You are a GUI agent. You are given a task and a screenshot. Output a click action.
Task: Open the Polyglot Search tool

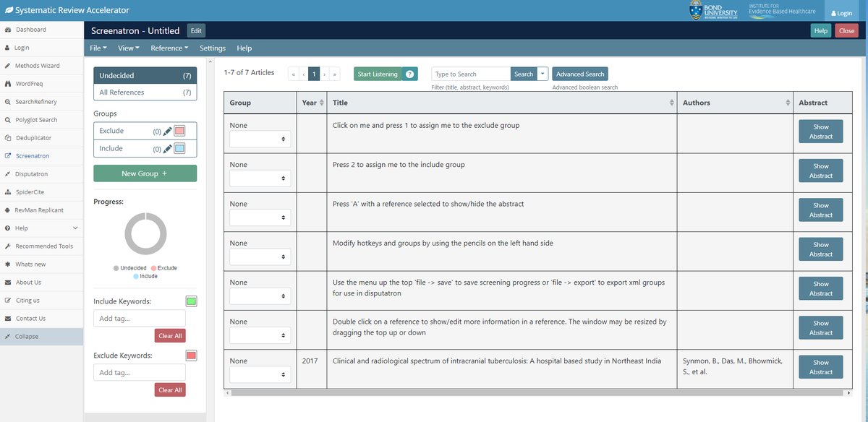(x=41, y=120)
